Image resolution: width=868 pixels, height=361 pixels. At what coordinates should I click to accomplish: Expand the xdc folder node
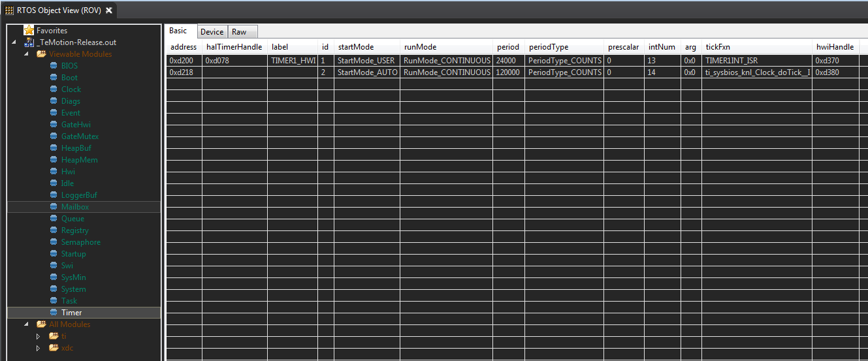(38, 348)
